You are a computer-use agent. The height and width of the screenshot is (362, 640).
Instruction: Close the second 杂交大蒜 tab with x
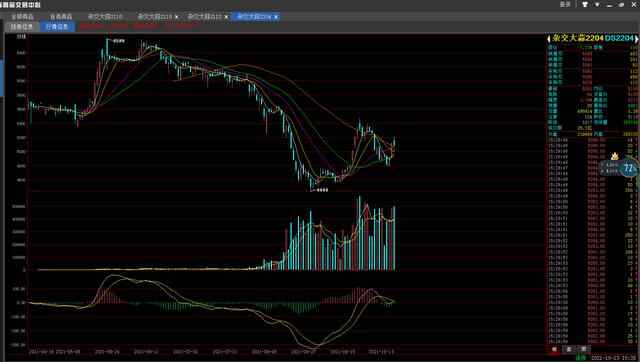coord(176,17)
